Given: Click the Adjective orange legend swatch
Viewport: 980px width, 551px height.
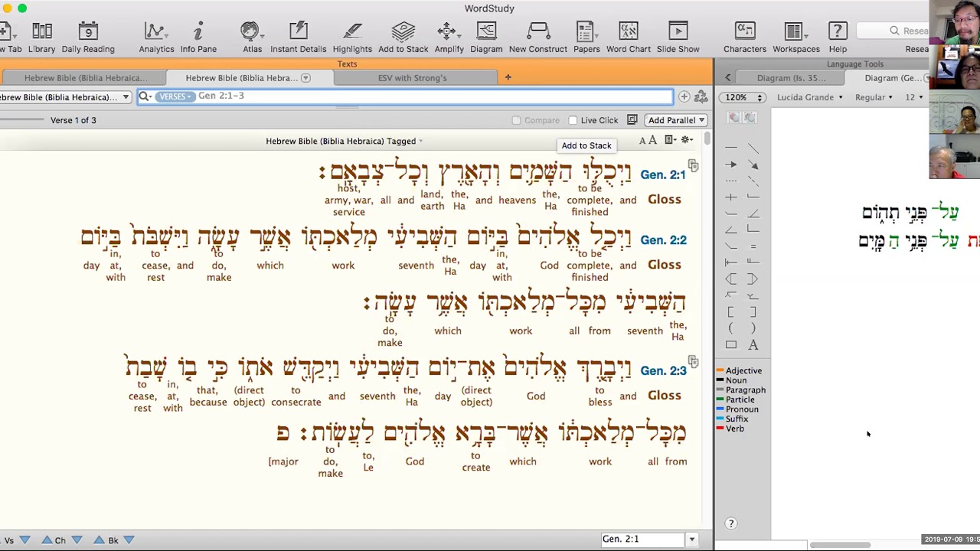Looking at the screenshot, I should (720, 371).
